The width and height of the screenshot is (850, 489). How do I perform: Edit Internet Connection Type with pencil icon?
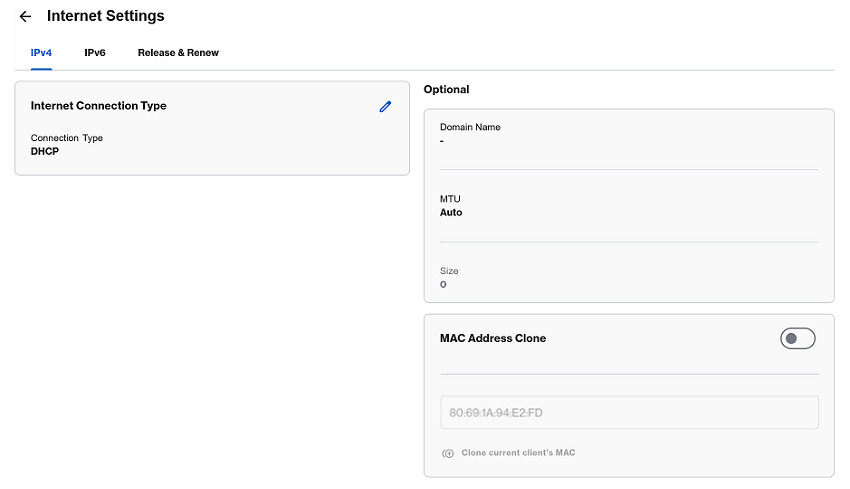click(x=385, y=107)
